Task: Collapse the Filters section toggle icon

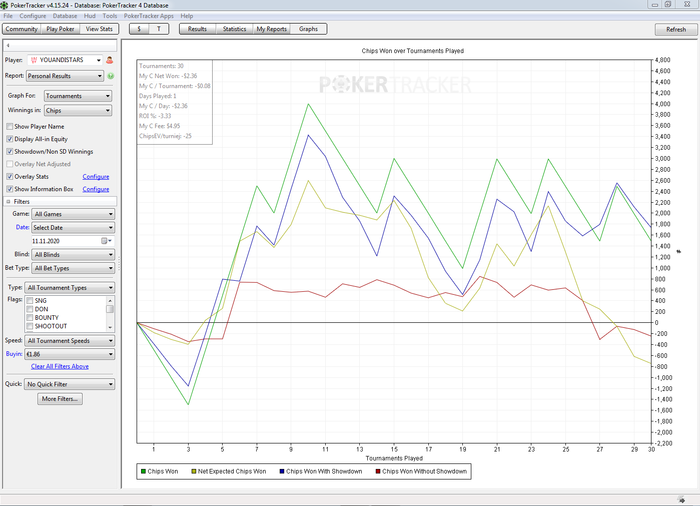Action: pos(8,201)
